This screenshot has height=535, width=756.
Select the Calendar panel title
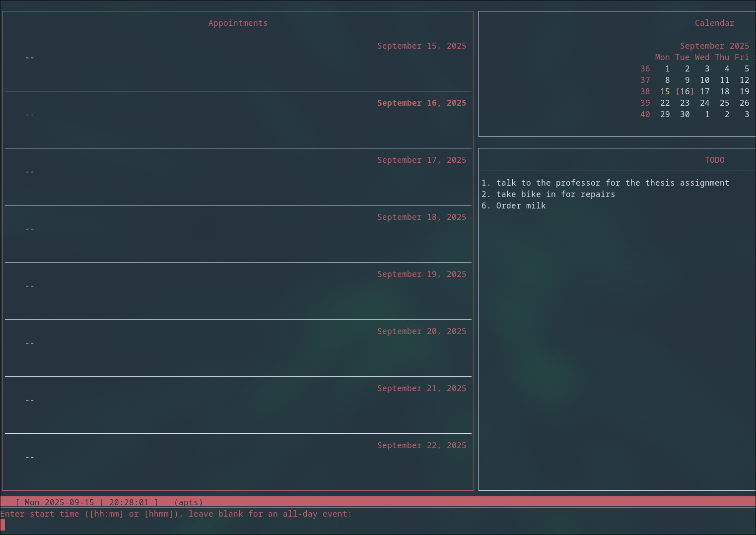(714, 23)
